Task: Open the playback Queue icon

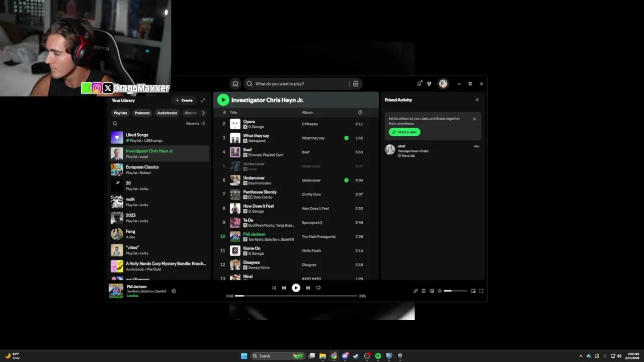Action: point(424,291)
